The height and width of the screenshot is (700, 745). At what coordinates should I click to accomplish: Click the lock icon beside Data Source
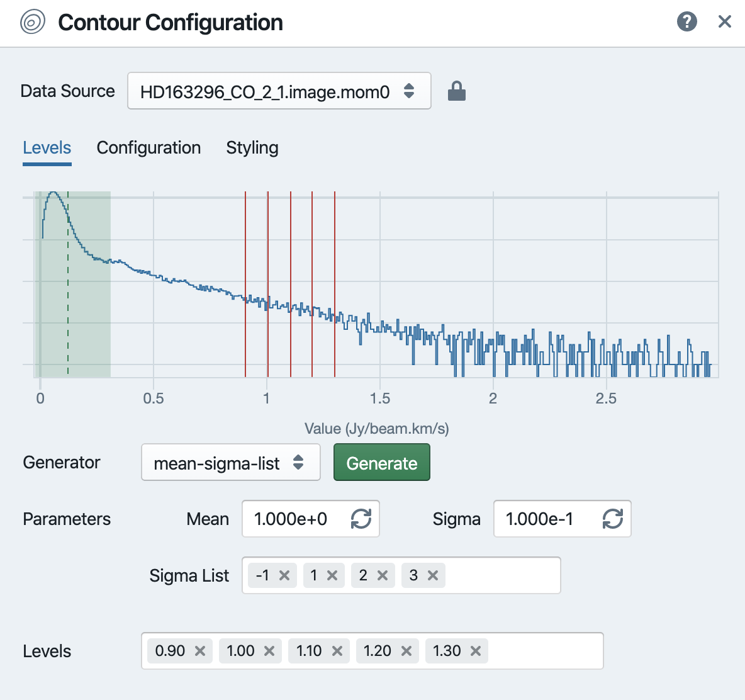tap(457, 91)
